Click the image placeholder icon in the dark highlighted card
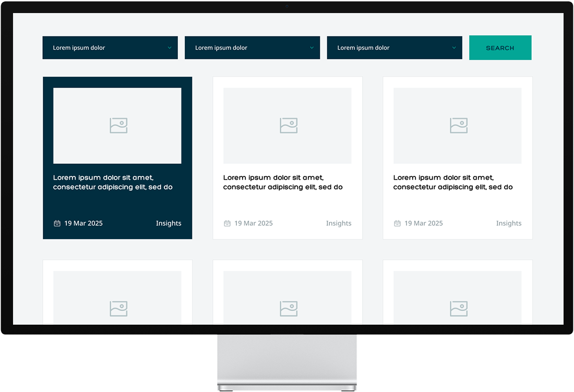 click(x=118, y=126)
